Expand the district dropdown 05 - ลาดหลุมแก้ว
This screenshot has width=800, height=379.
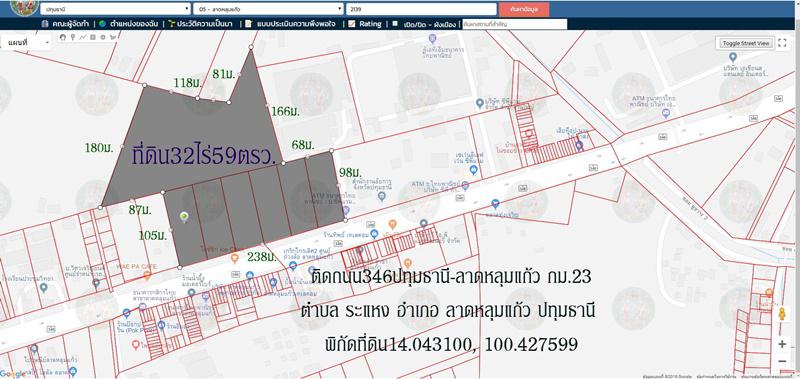pos(268,9)
